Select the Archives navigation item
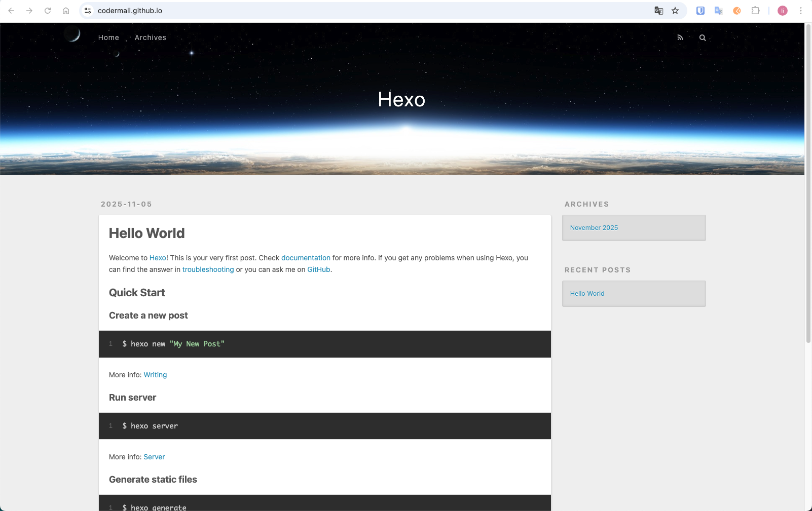Screen dimensions: 812x511 151,37
